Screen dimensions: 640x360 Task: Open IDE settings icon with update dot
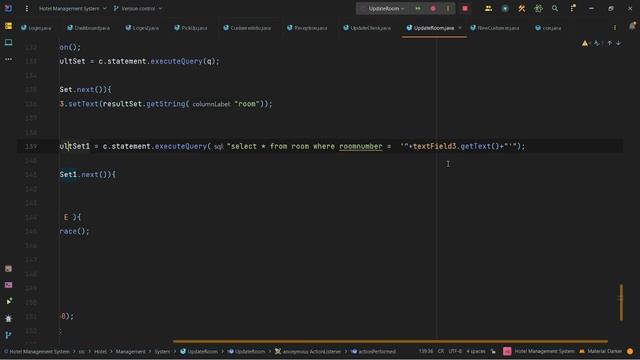(573, 8)
